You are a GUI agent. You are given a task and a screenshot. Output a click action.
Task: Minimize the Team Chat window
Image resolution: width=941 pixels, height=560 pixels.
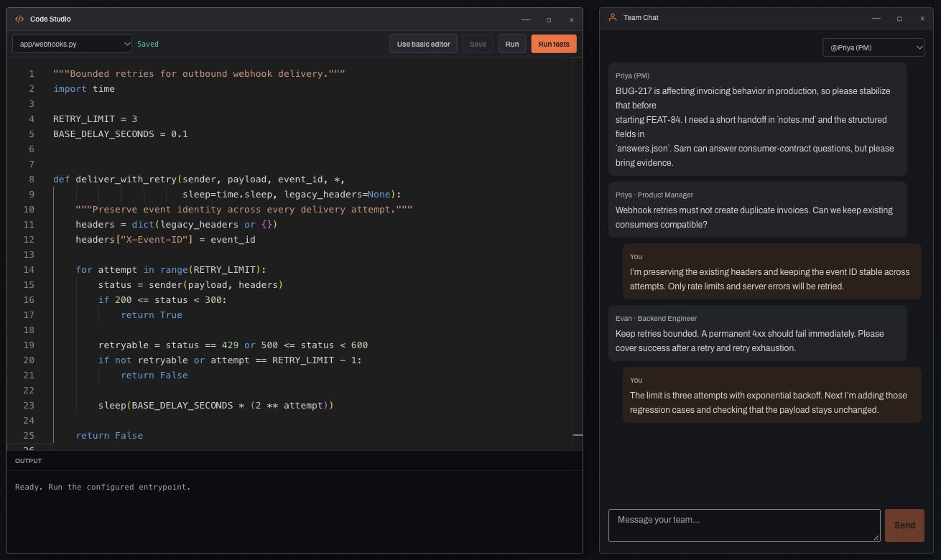click(876, 18)
